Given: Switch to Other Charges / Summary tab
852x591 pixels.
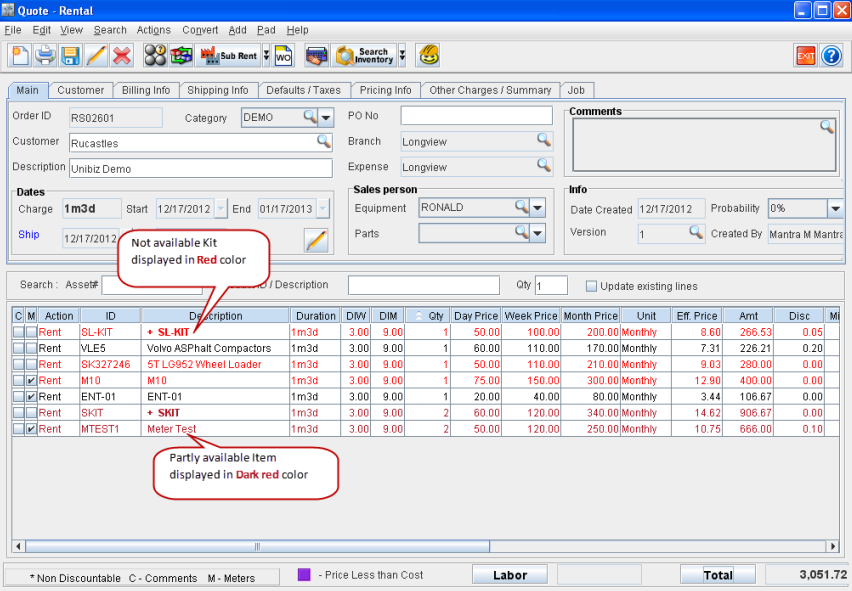Looking at the screenshot, I should [490, 90].
